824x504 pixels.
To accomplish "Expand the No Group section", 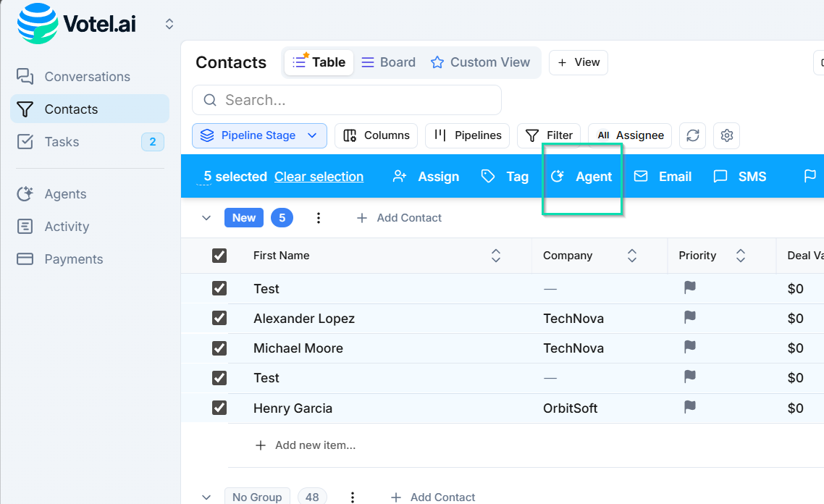I will (206, 497).
